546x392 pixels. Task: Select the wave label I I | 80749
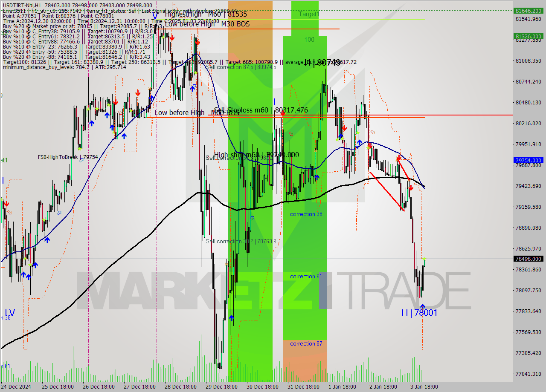pyautogui.click(x=322, y=63)
